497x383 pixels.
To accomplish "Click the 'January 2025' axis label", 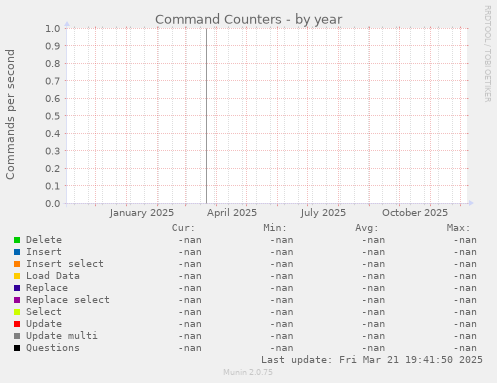I will (x=142, y=213).
